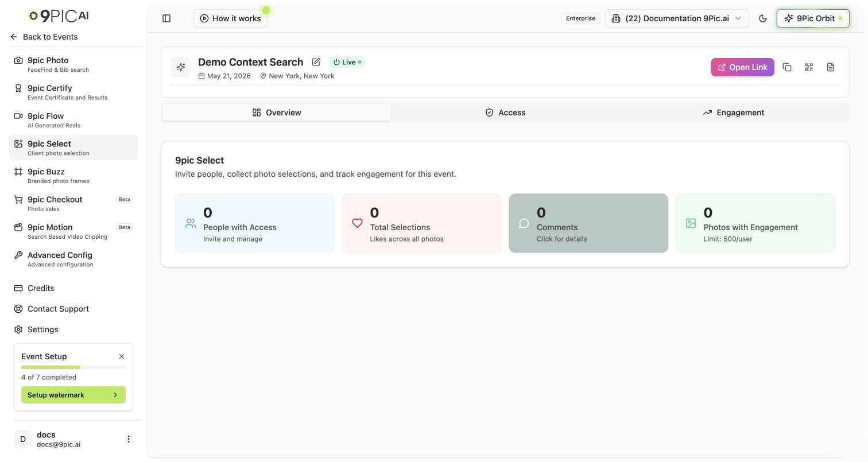Click the video icon beside 9pic Flow
Image resolution: width=868 pixels, height=462 pixels.
click(18, 116)
